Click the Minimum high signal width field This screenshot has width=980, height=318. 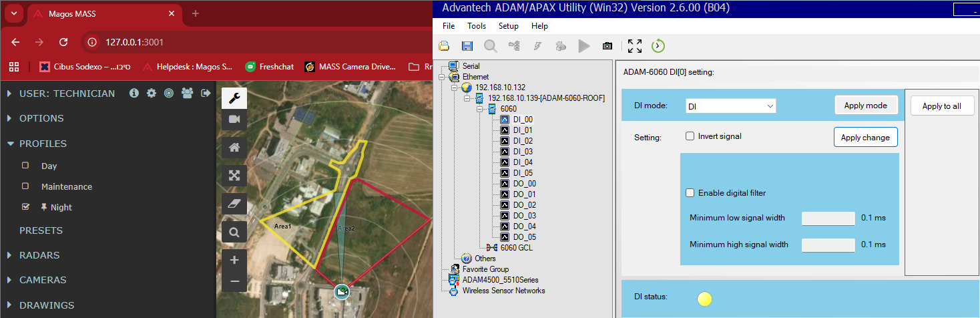(x=828, y=245)
